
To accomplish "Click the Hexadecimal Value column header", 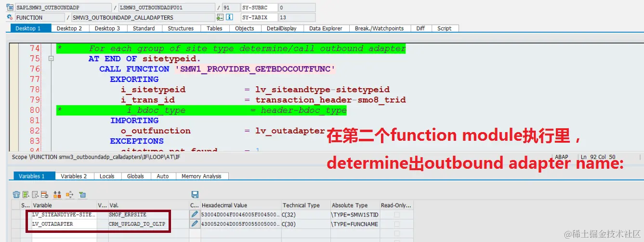I will coord(240,205).
